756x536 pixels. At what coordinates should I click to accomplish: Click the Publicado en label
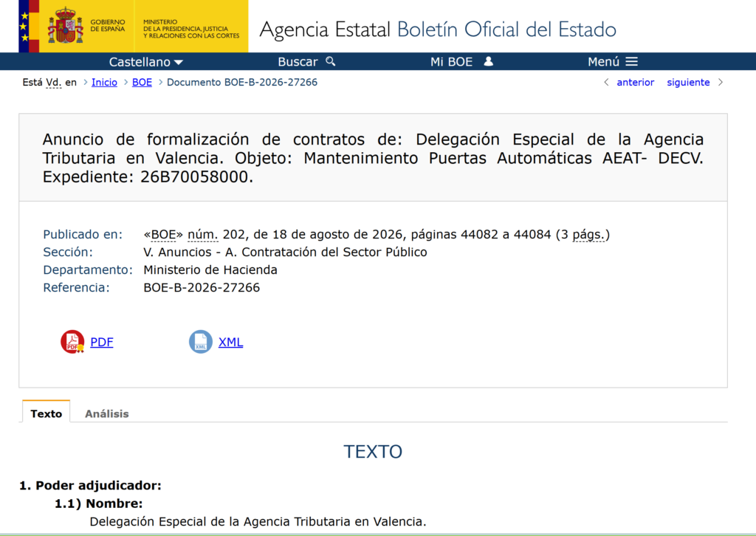(83, 234)
